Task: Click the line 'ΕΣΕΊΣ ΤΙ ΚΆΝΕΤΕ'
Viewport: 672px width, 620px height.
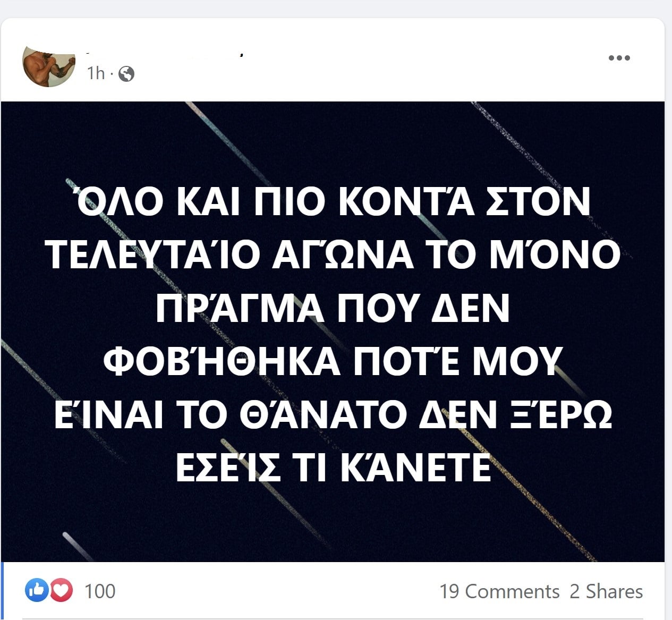Action: tap(334, 468)
